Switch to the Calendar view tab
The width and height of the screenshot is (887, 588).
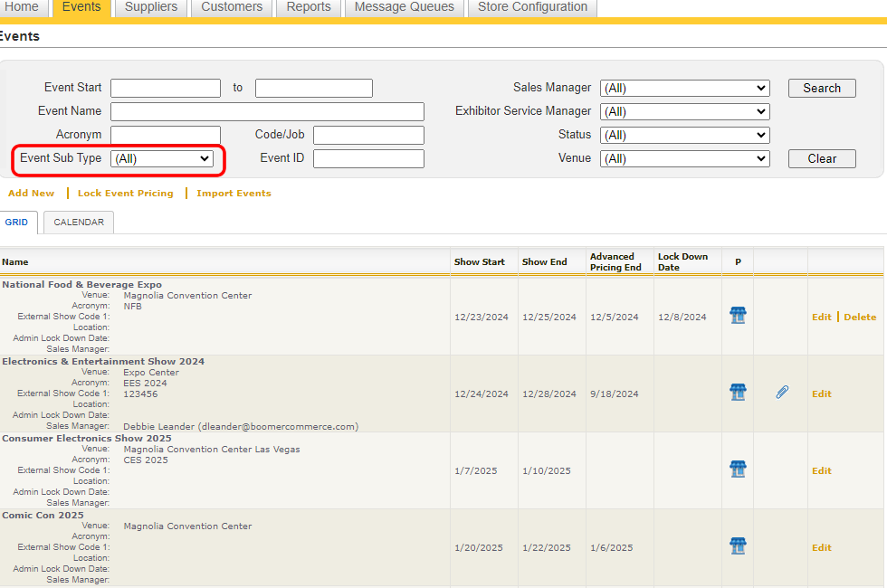tap(78, 223)
